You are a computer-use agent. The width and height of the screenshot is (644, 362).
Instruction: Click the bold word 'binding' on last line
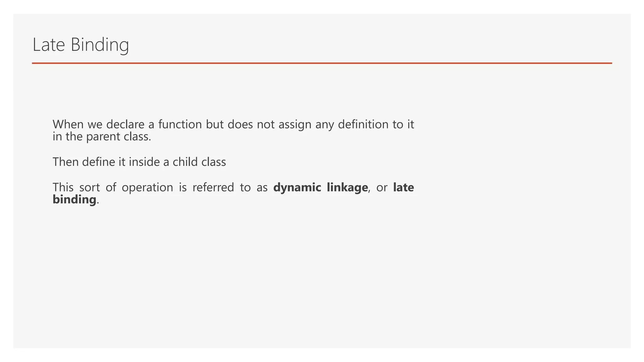click(x=74, y=200)
